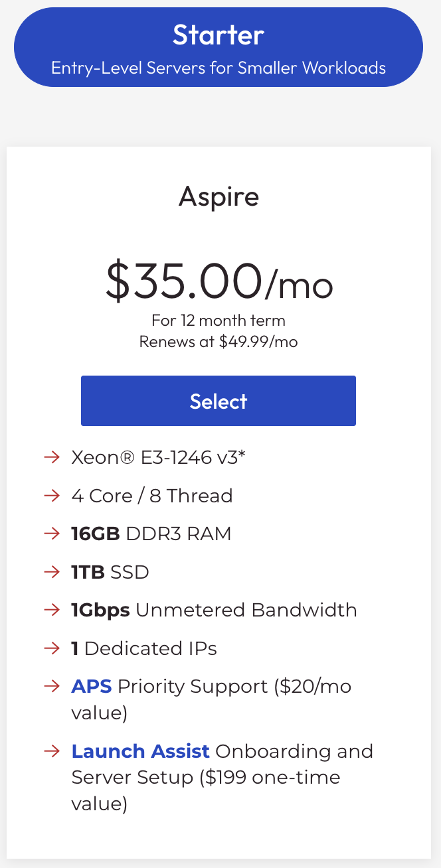Open the Launch Assist link
The width and height of the screenshot is (441, 868).
tap(141, 751)
